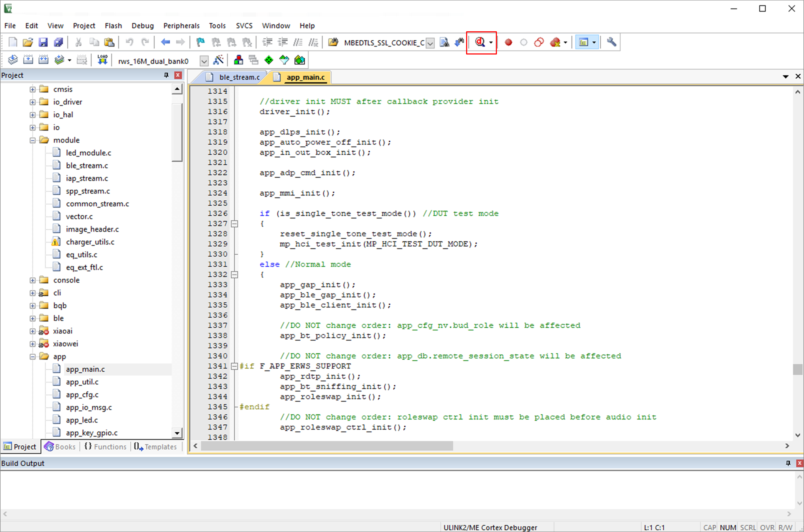
Task: Select app_led.c in the project tree
Action: [x=82, y=420]
